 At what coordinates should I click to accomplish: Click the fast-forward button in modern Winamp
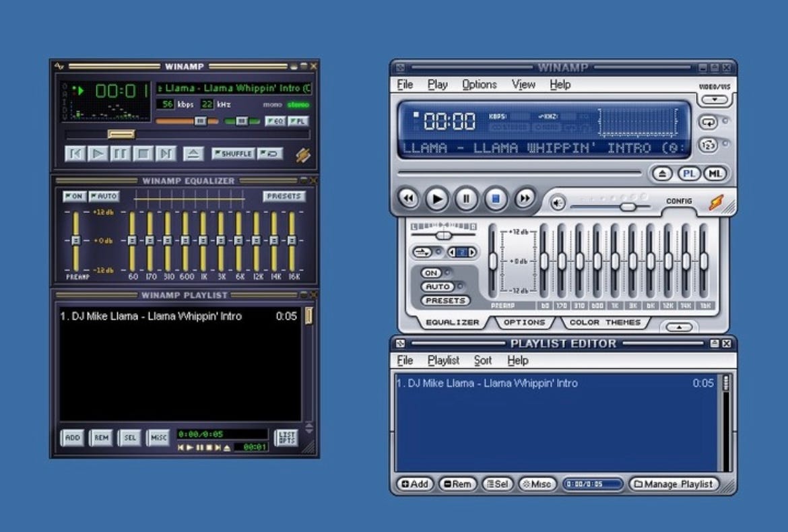point(524,199)
